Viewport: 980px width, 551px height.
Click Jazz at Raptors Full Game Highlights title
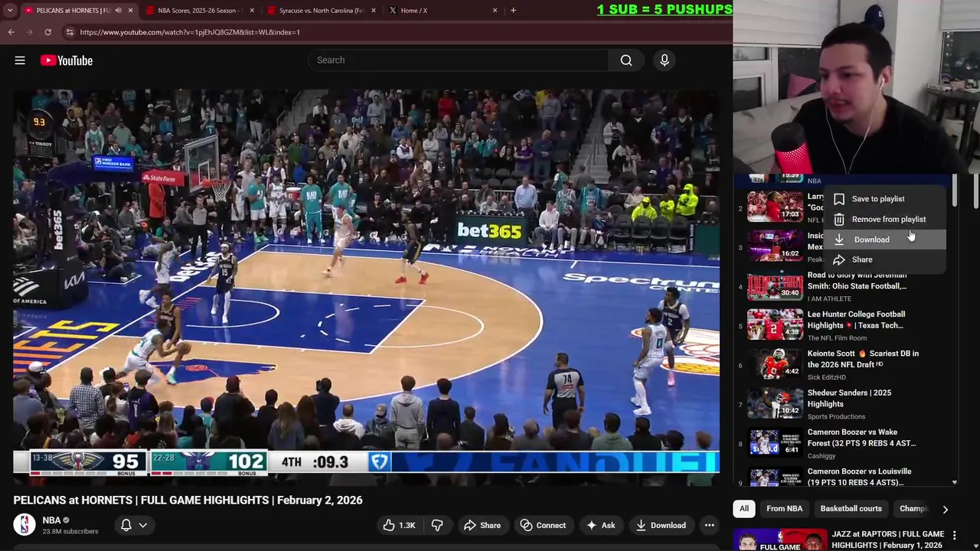click(x=887, y=540)
